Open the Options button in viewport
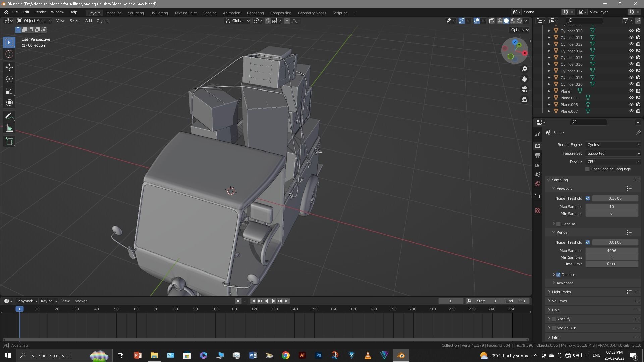The width and height of the screenshot is (644, 362). coord(520,30)
